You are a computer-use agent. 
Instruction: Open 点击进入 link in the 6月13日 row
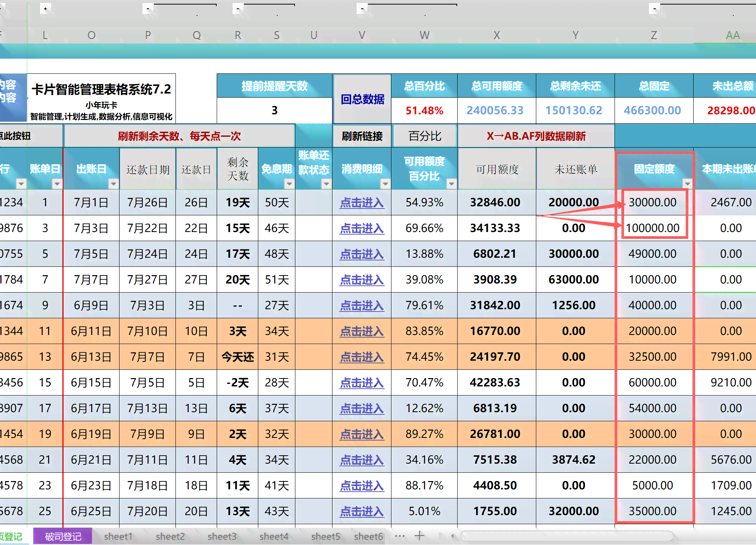pos(362,357)
